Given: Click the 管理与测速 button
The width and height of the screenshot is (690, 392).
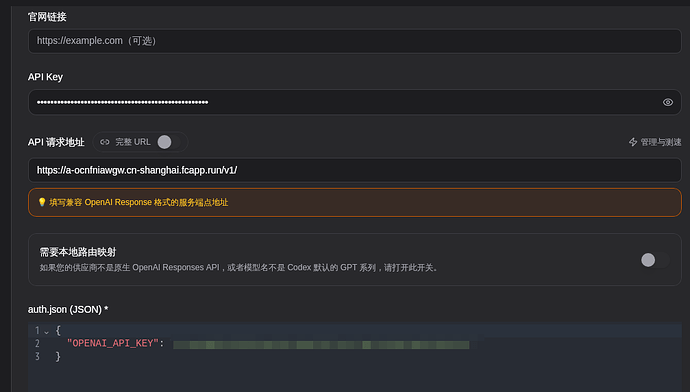Looking at the screenshot, I should coord(655,142).
